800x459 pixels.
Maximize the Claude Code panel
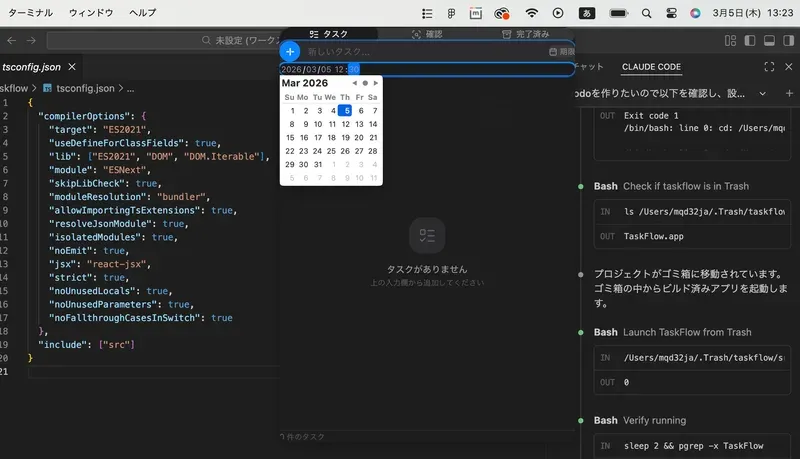coord(769,67)
